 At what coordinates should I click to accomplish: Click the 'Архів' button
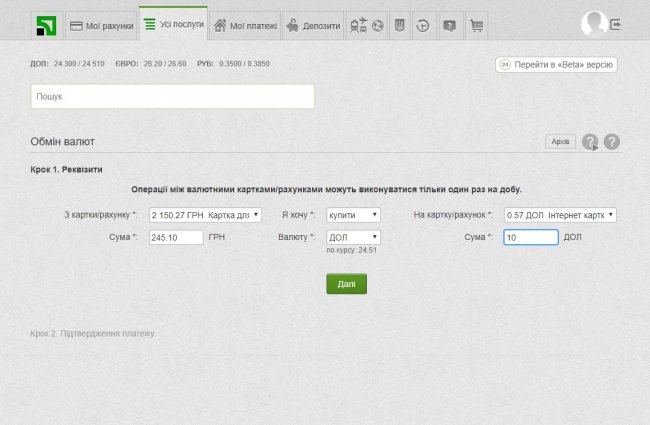point(561,142)
